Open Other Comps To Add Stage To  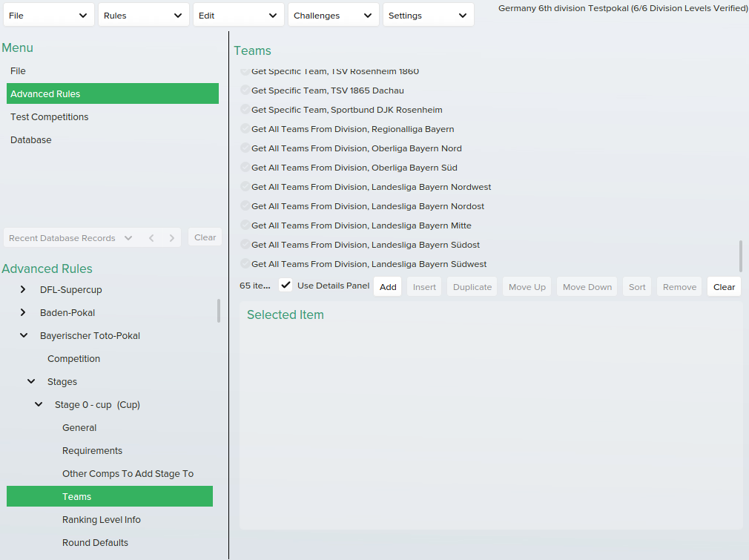128,473
